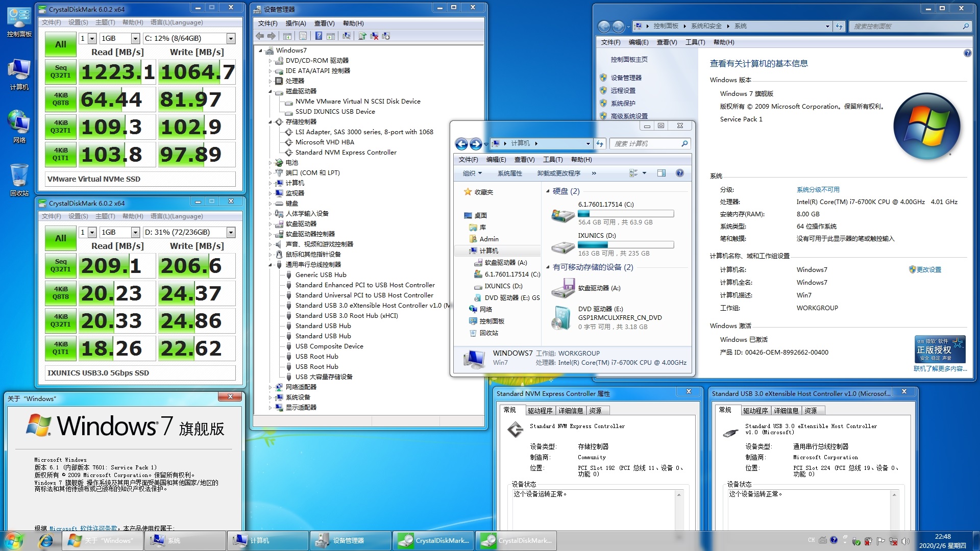The height and width of the screenshot is (551, 980).
Task: Click 网络 desktop icon
Action: (x=19, y=127)
